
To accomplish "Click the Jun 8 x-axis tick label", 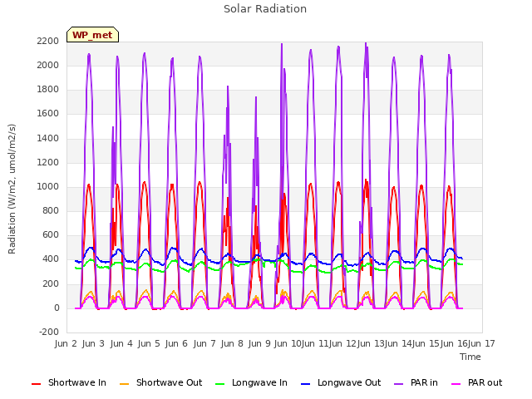I will click(232, 343).
